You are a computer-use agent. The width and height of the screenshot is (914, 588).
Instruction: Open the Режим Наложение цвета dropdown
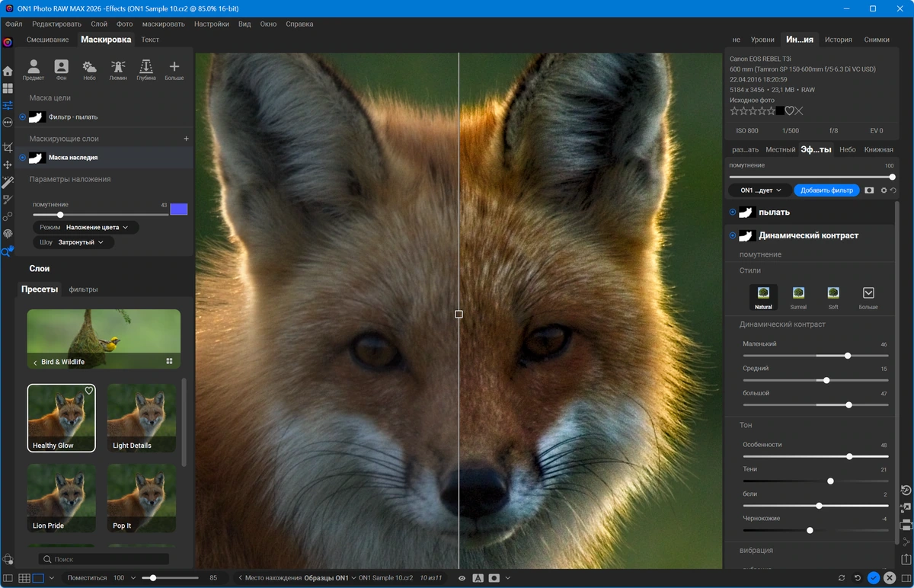[x=86, y=227]
